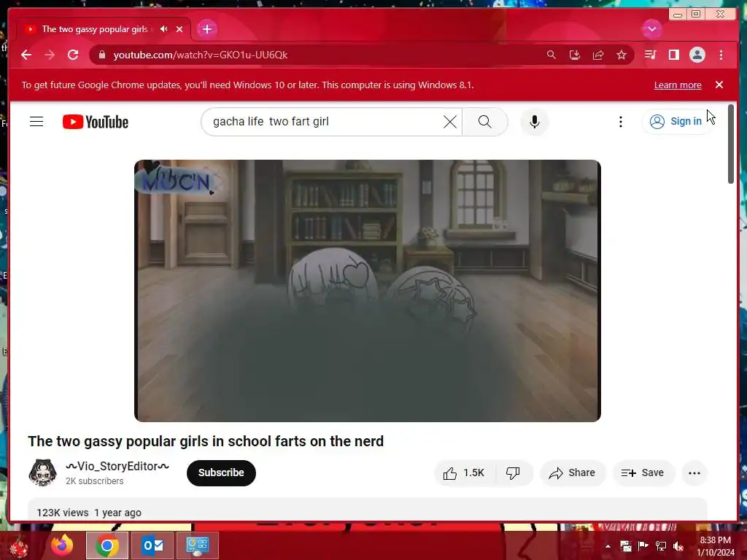
Task: Open more actions ellipsis menu
Action: pos(694,472)
